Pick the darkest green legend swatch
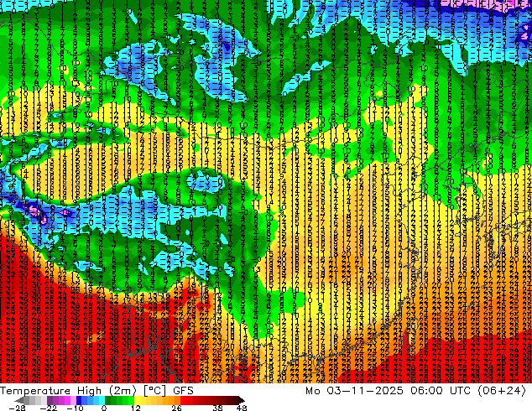The image size is (532, 411). [108, 400]
